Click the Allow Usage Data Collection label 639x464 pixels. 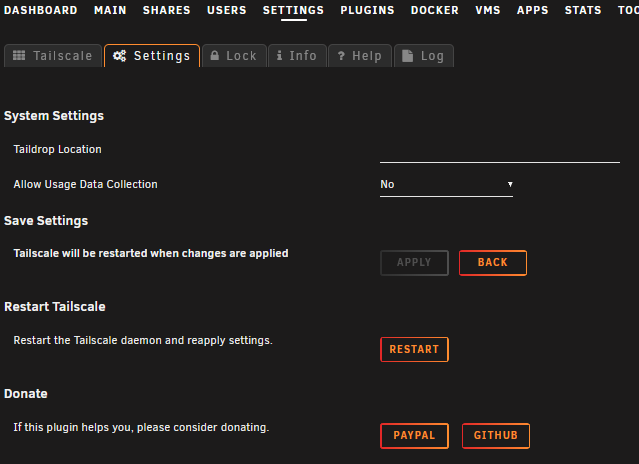tap(86, 184)
